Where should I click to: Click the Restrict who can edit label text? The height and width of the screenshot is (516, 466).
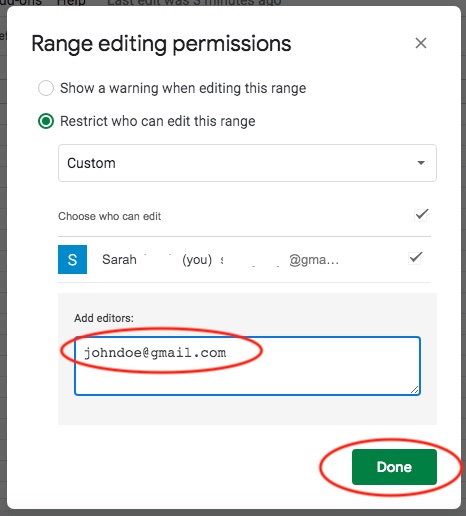[158, 121]
